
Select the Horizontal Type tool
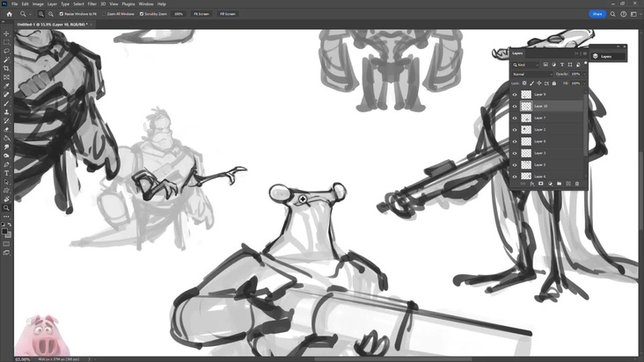coord(6,173)
